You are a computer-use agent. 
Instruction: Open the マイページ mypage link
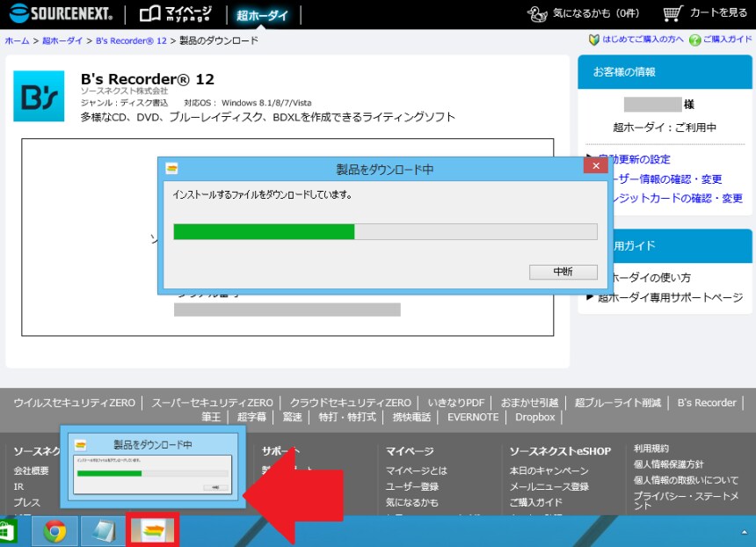pyautogui.click(x=176, y=14)
